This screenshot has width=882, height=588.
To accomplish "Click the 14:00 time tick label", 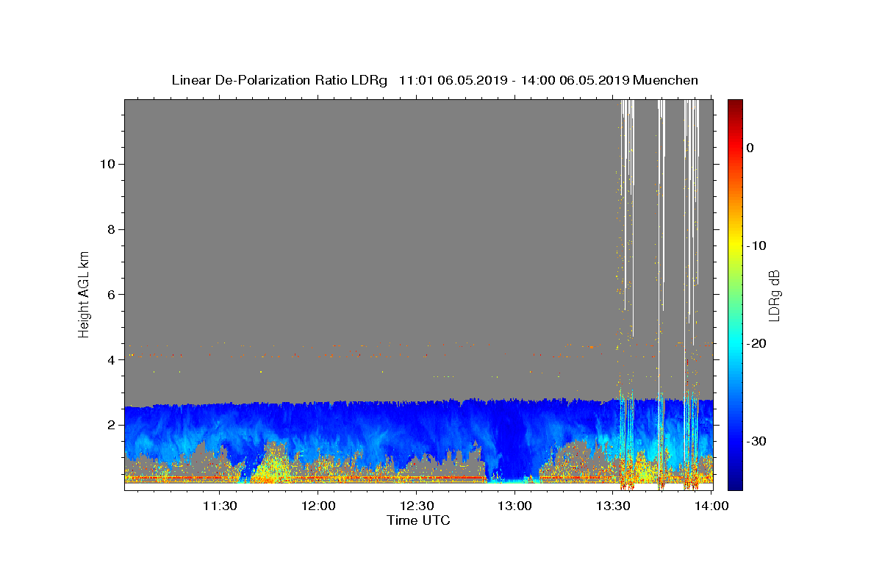I will click(x=711, y=506).
